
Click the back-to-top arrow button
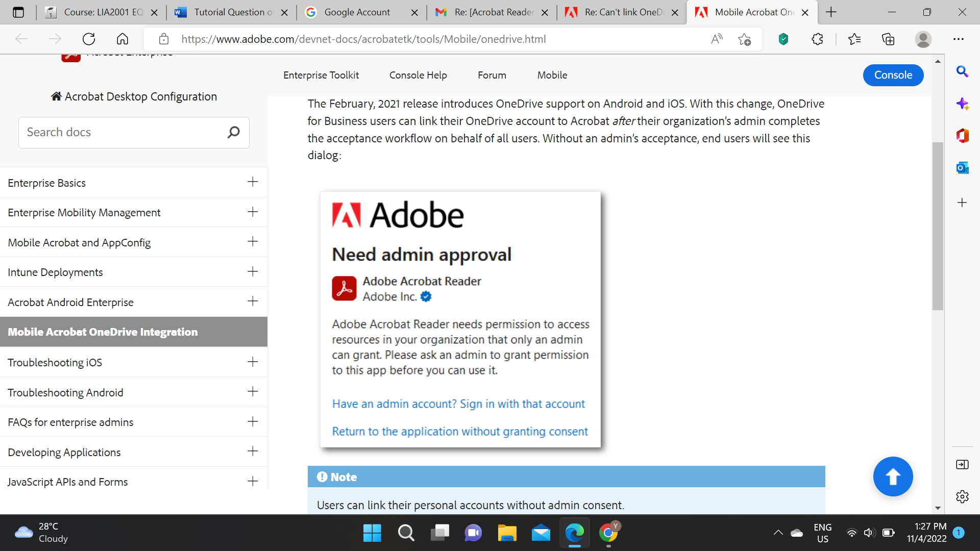(893, 476)
